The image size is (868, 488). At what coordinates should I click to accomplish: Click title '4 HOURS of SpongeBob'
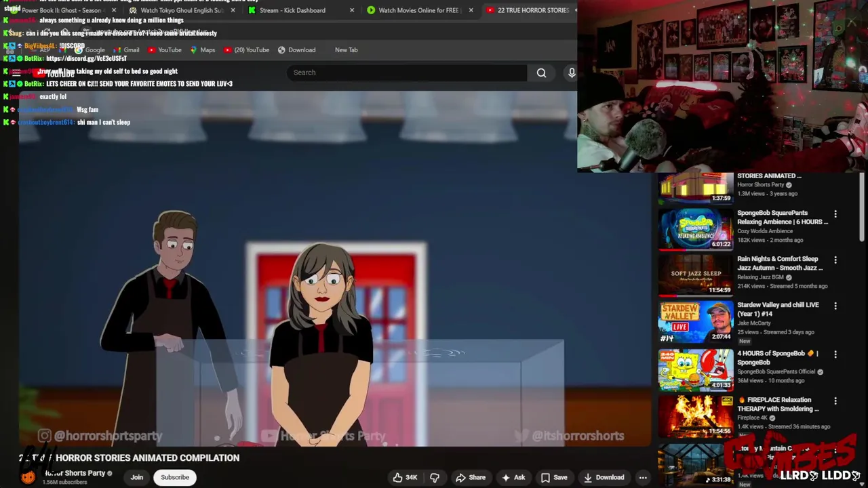point(778,357)
